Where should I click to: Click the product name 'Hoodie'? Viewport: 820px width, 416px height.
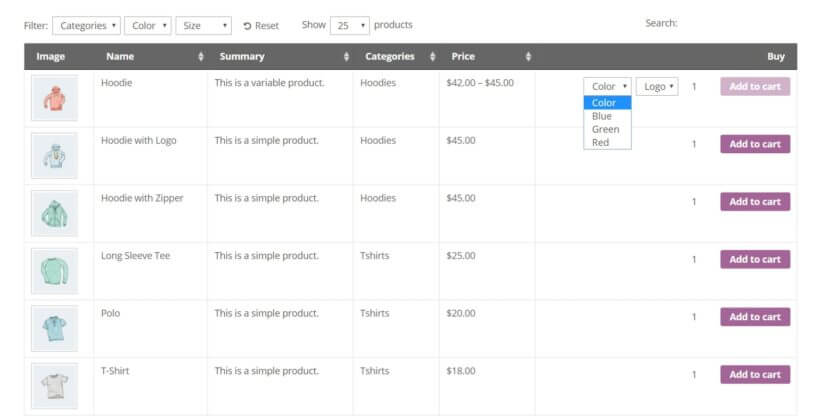pyautogui.click(x=117, y=83)
